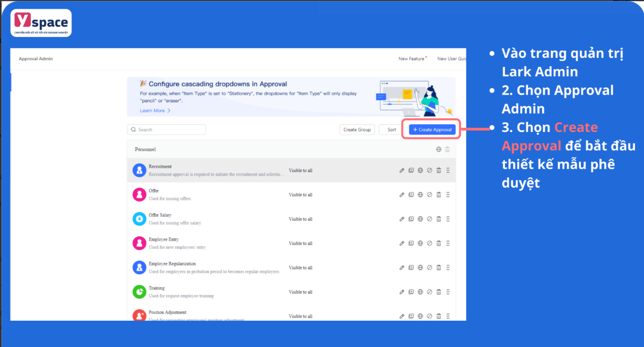
Task: Delete the Training approval
Action: [x=439, y=292]
